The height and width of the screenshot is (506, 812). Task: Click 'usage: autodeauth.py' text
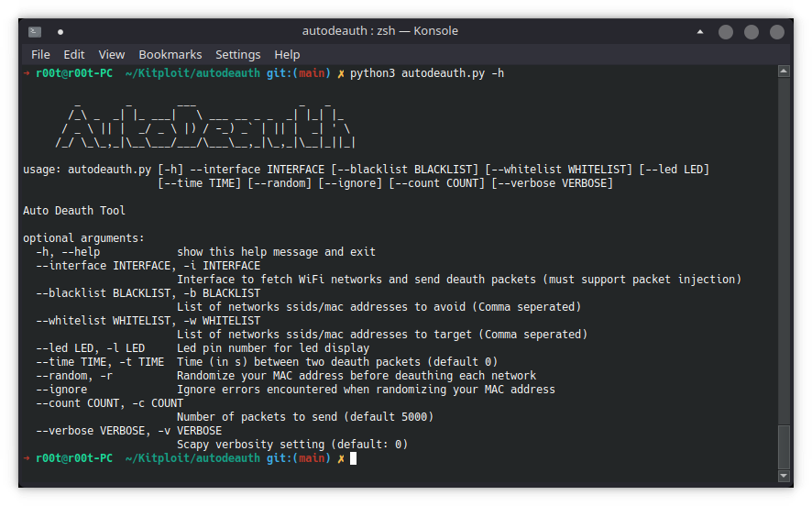(x=87, y=170)
